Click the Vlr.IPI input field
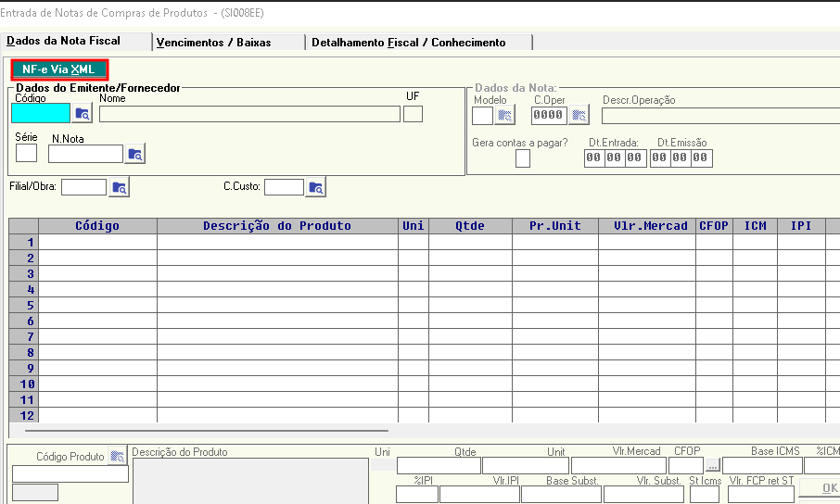840x504 pixels. coord(479,495)
